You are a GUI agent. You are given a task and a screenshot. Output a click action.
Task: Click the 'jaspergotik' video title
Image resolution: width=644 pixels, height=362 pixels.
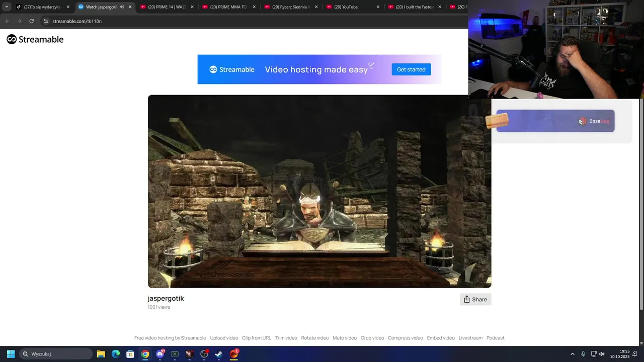click(x=166, y=298)
